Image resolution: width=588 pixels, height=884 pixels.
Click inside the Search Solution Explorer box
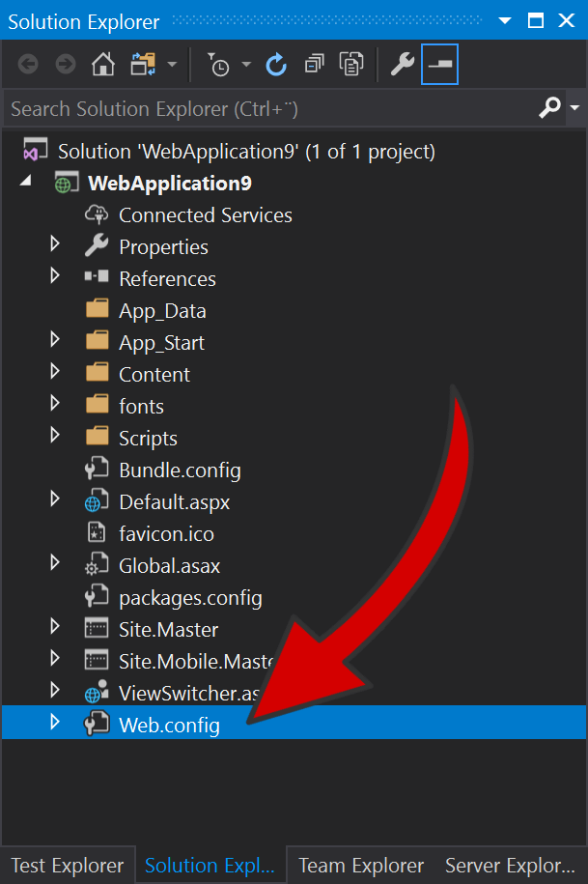pos(241,107)
